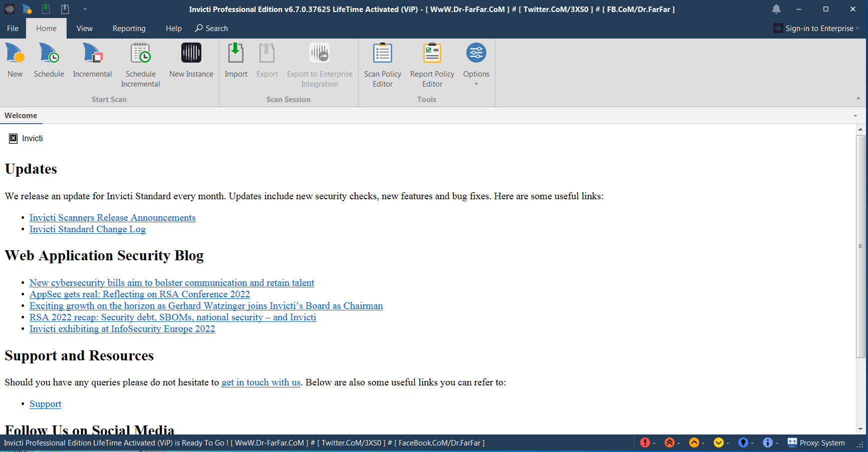The width and height of the screenshot is (868, 452).
Task: Open Schedule Incremental scan
Action: pyautogui.click(x=140, y=65)
